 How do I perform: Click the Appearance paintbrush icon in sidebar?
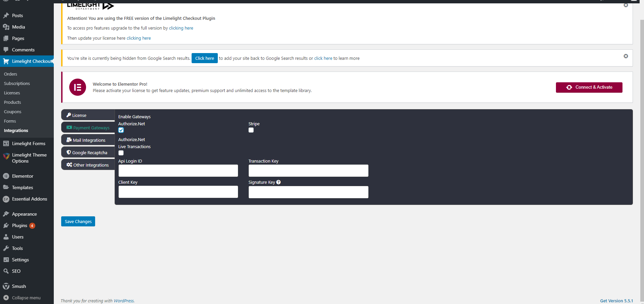(x=6, y=214)
